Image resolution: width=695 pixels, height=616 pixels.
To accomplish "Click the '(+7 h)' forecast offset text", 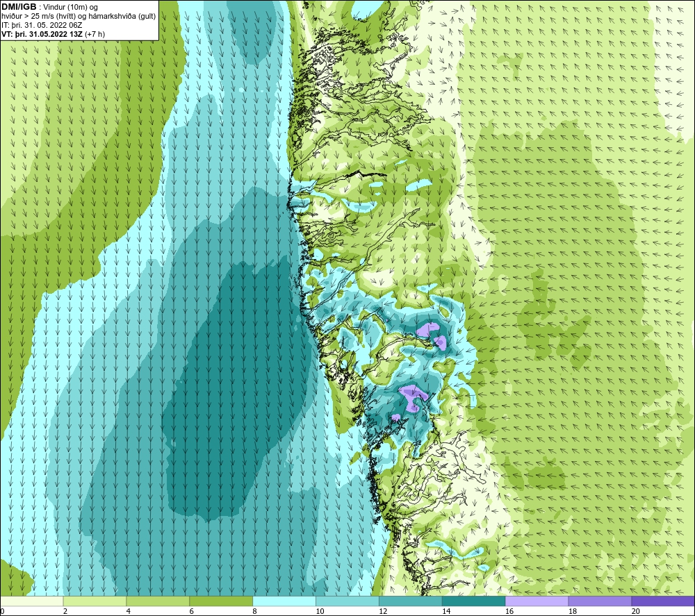I will pyautogui.click(x=94, y=34).
